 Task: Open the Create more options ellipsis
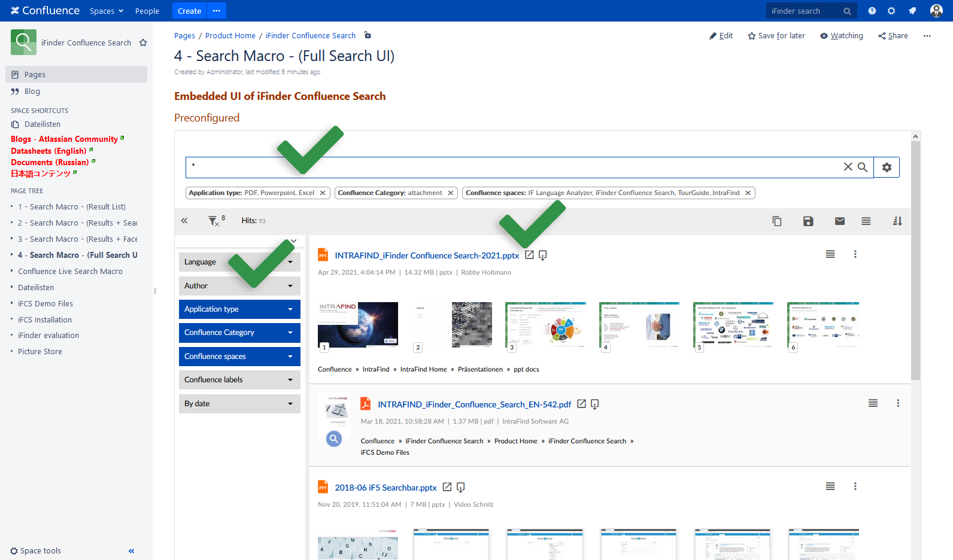pyautogui.click(x=217, y=11)
